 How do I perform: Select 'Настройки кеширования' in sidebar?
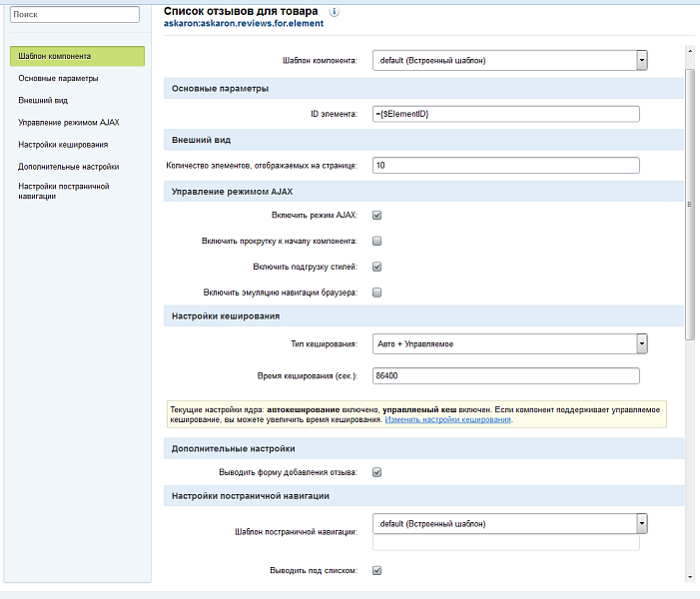(x=63, y=145)
